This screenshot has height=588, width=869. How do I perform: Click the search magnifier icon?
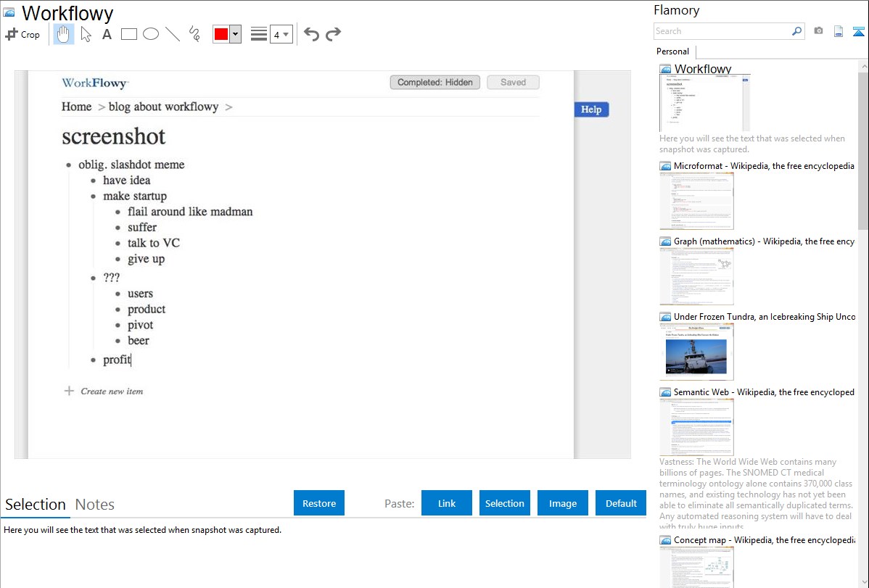click(797, 31)
